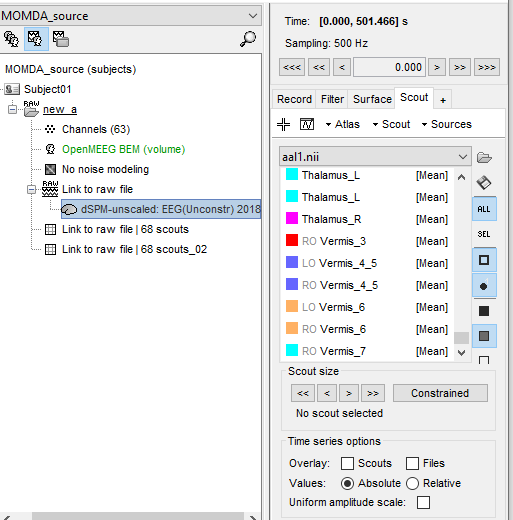Click the display scouts time series icon
513x520 pixels.
pos(307,124)
